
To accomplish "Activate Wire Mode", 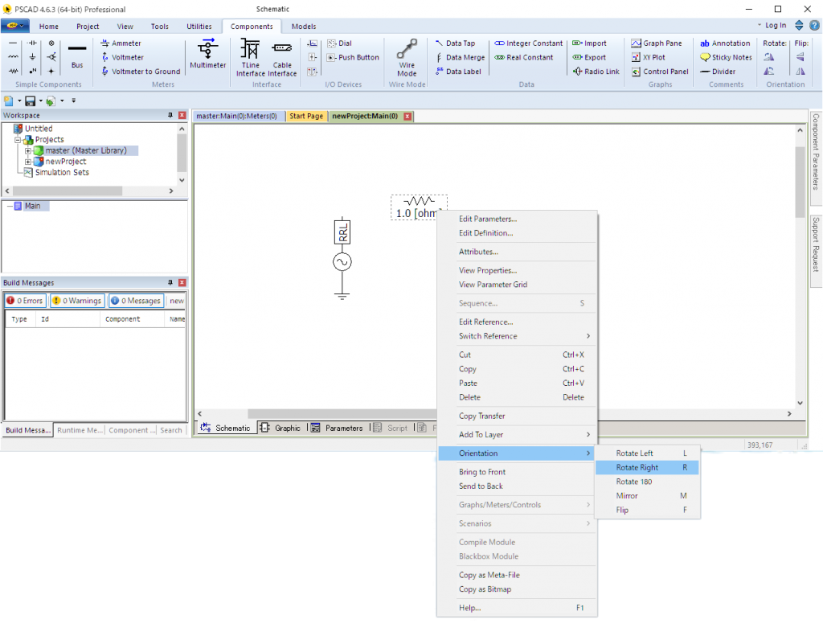I will point(407,56).
